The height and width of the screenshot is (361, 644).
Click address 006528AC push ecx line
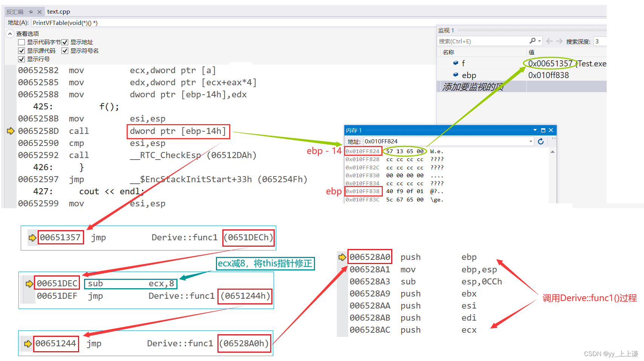[413, 330]
